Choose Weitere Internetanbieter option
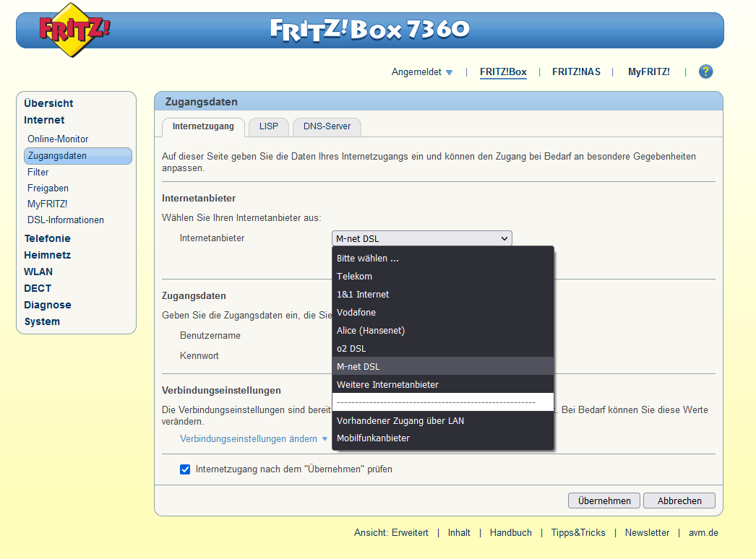 coord(442,384)
